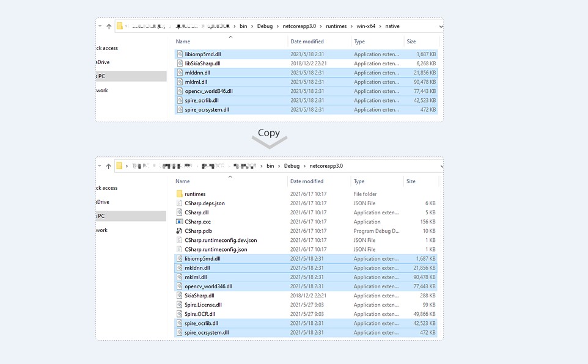Select This PC in netcoreapp3.0 sidebar

(131, 216)
